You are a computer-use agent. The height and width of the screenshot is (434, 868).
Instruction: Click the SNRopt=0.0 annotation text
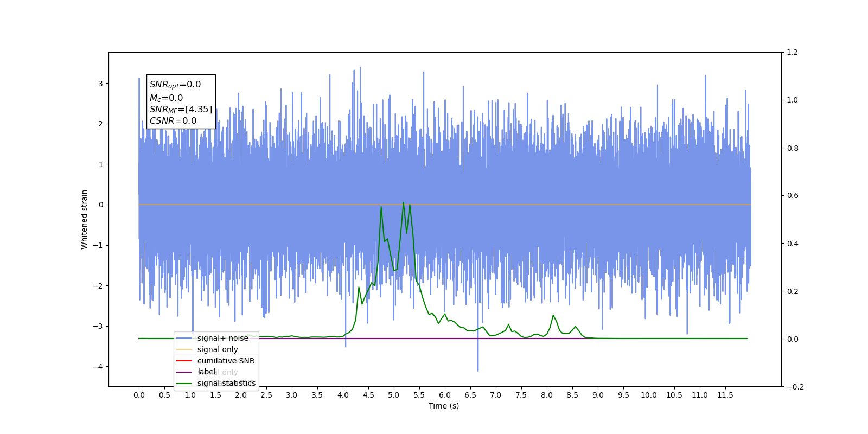pyautogui.click(x=175, y=85)
